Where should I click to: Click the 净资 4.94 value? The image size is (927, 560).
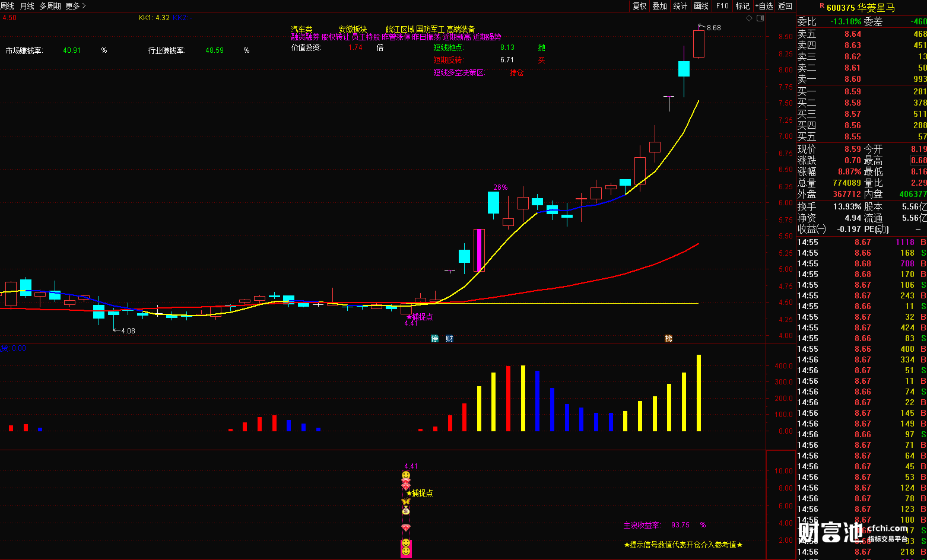853,218
